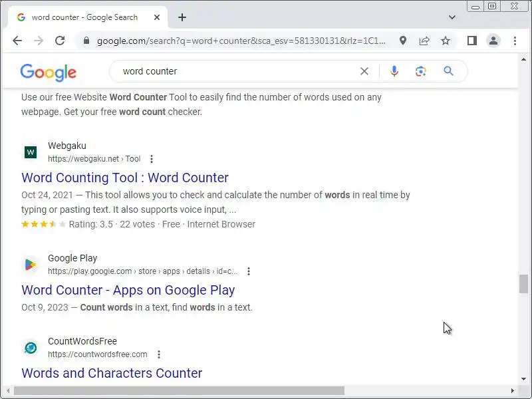
Task: Click the Google Play site name
Action: click(72, 258)
